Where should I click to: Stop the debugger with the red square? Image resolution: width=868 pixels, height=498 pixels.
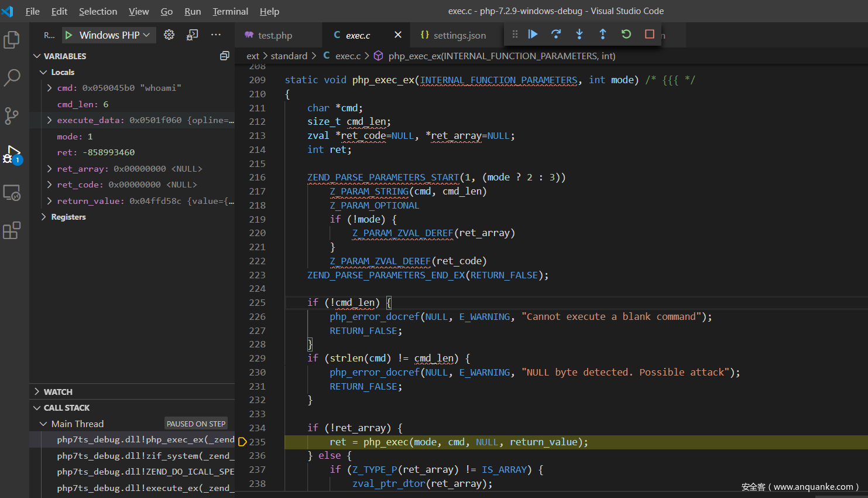tap(650, 35)
